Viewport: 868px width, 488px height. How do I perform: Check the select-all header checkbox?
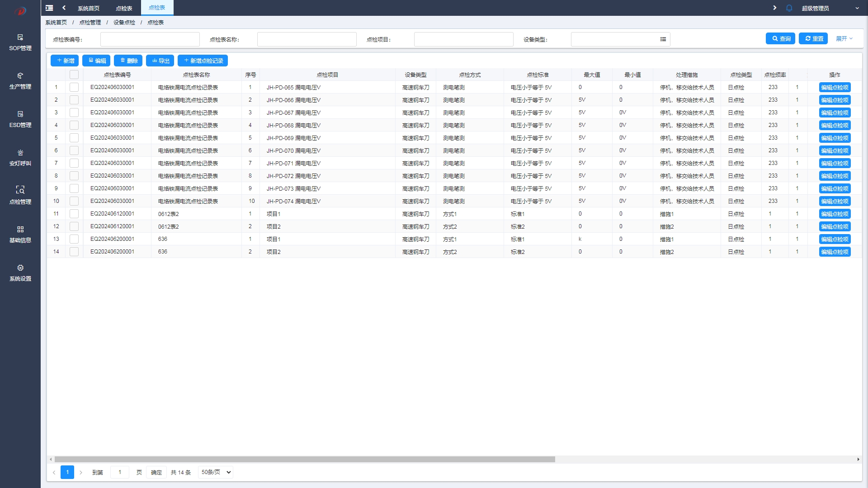(74, 75)
